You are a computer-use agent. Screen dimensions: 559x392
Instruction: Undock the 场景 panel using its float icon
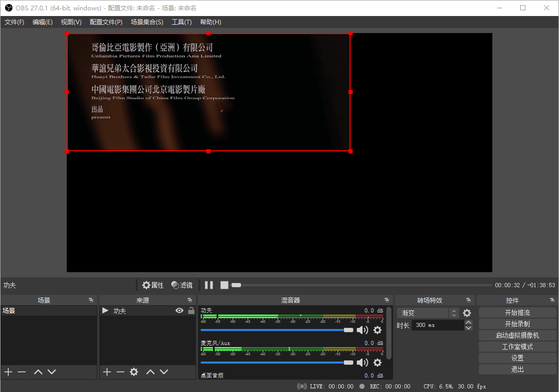point(91,300)
